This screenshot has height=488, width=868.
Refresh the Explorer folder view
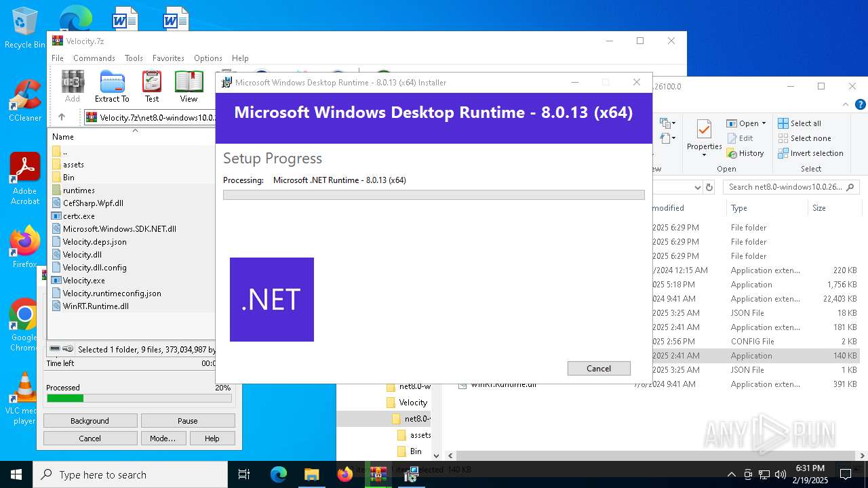click(x=709, y=187)
